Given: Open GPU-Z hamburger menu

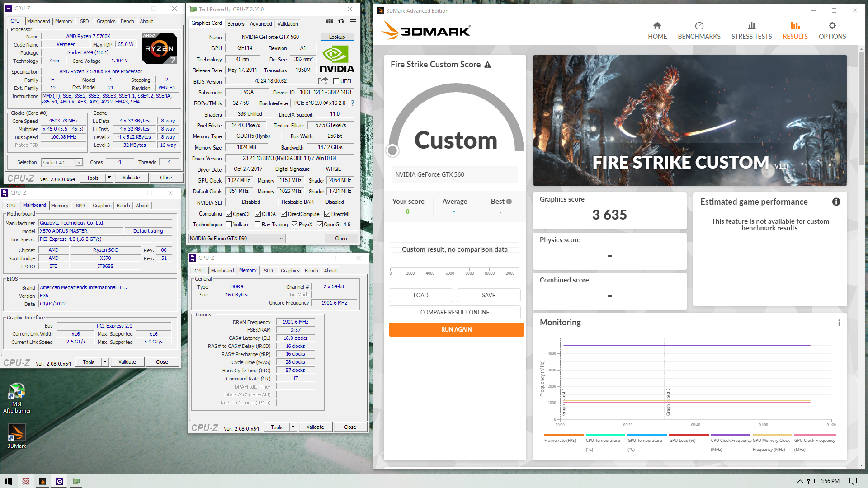Looking at the screenshot, I should tap(353, 21).
